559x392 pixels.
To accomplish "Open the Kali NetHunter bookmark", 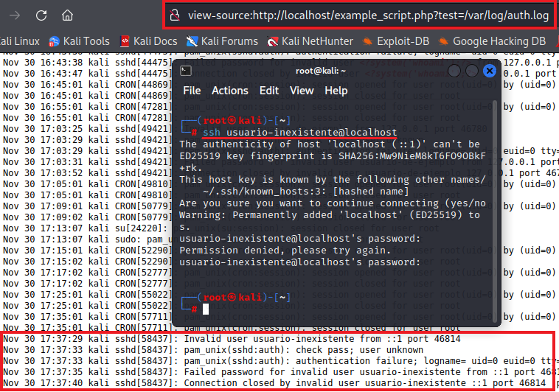I will click(310, 41).
